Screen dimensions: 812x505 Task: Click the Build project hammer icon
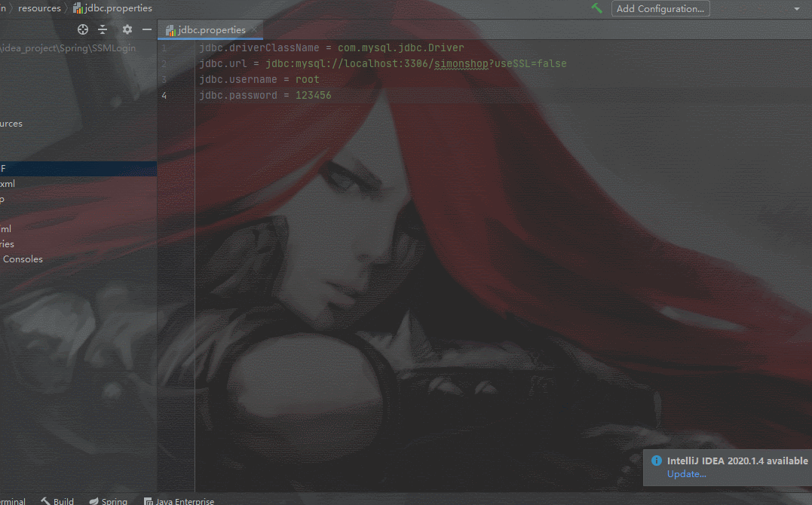pyautogui.click(x=596, y=8)
